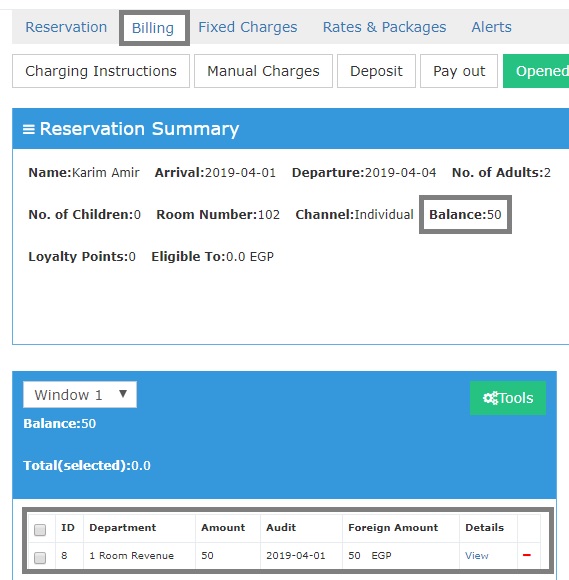
Task: Click the Loyalty Points:0 field
Action: 82,257
